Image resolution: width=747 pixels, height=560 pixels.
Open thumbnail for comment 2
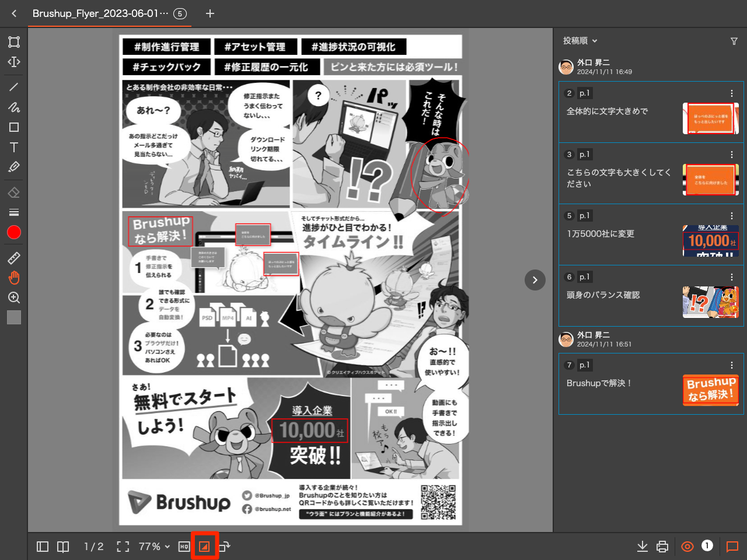coord(711,118)
